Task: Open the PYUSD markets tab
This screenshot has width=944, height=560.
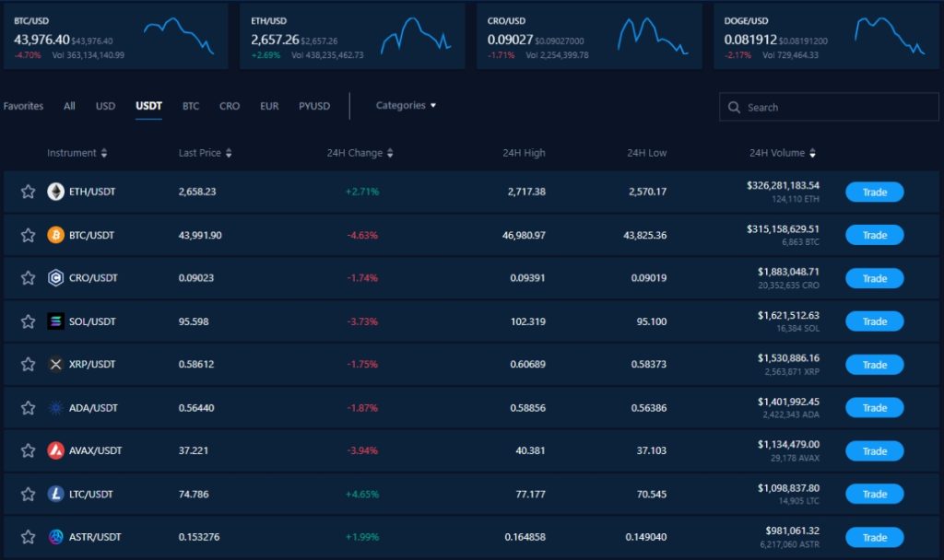Action: [x=314, y=106]
